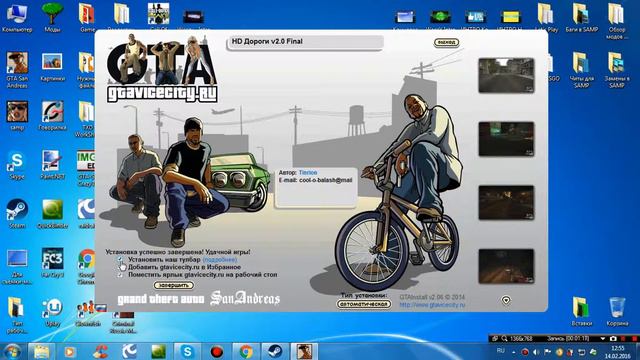Open the Говорилка desktop shortcut
Viewport: 640px width, 360px height.
tap(52, 116)
